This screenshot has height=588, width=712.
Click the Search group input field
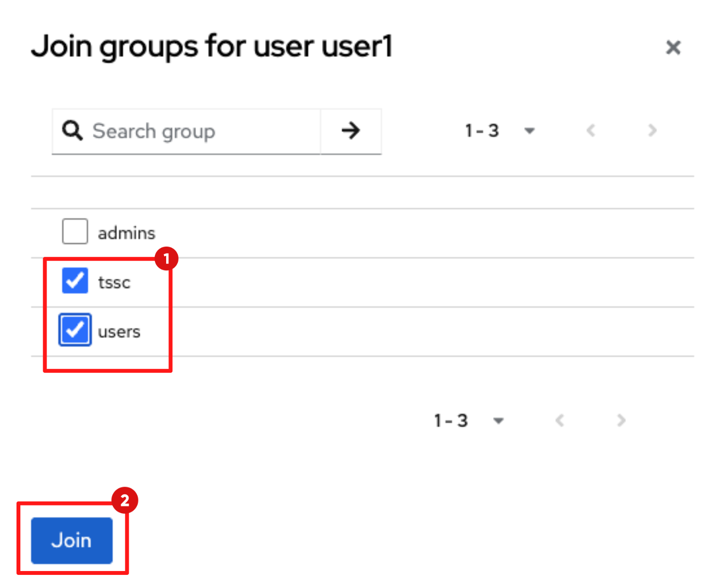pyautogui.click(x=194, y=131)
